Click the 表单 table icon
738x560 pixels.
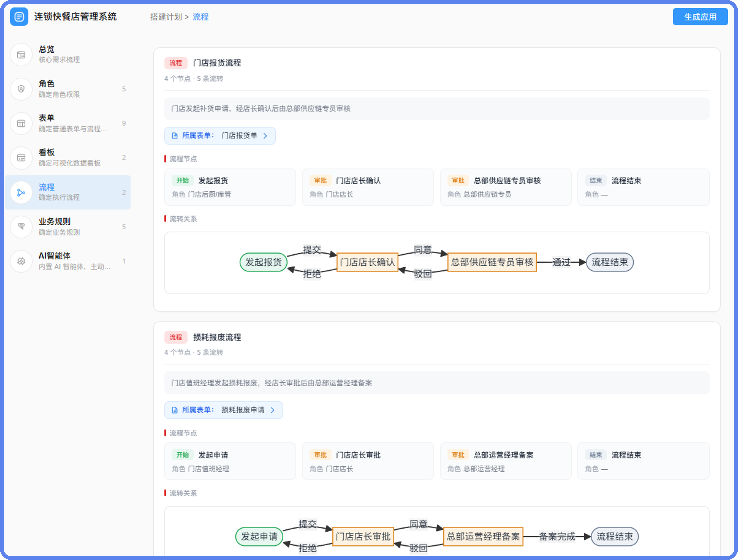21,123
